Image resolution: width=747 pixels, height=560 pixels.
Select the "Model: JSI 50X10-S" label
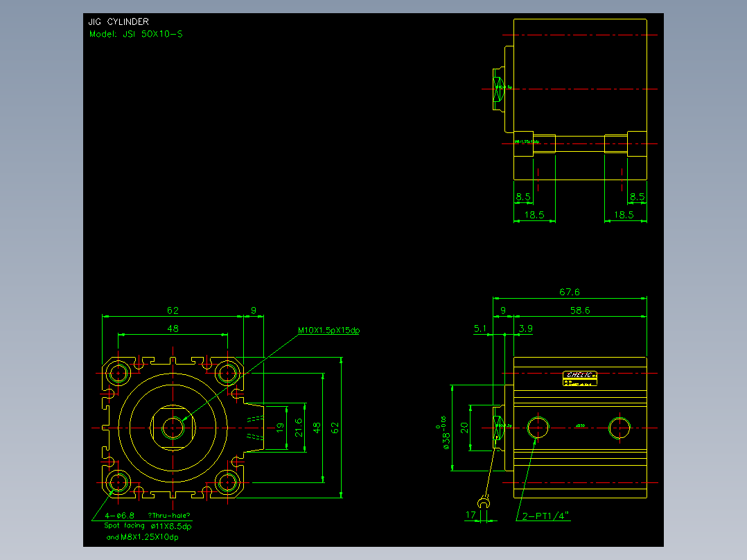[x=136, y=35]
